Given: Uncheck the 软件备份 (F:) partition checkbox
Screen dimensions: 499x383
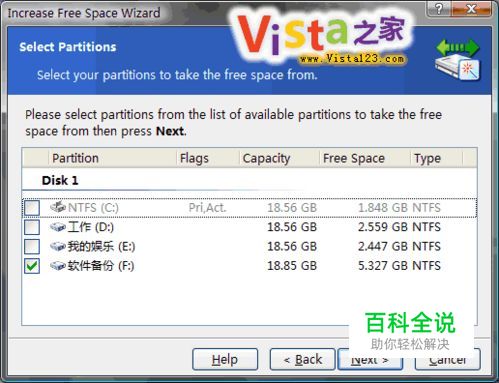Looking at the screenshot, I should pos(32,266).
